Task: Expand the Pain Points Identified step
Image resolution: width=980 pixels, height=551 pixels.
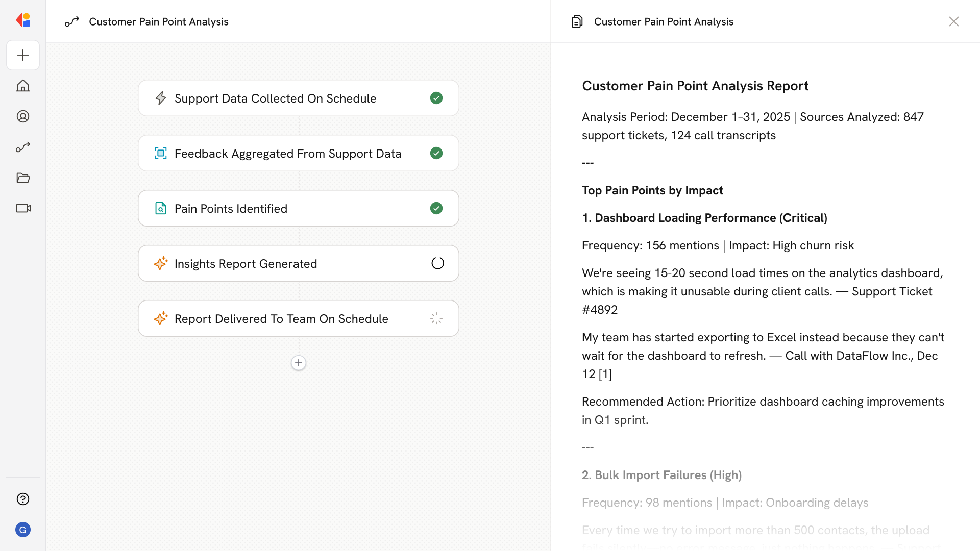Action: pyautogui.click(x=231, y=209)
